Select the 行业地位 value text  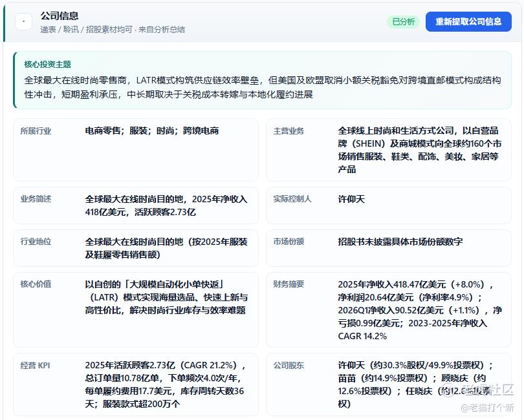point(166,248)
